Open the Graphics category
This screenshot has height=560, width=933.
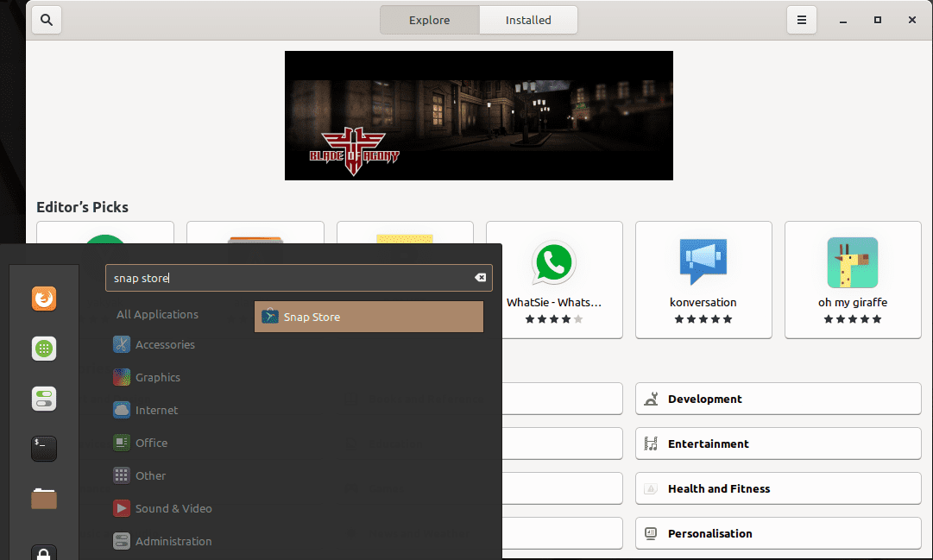147,377
